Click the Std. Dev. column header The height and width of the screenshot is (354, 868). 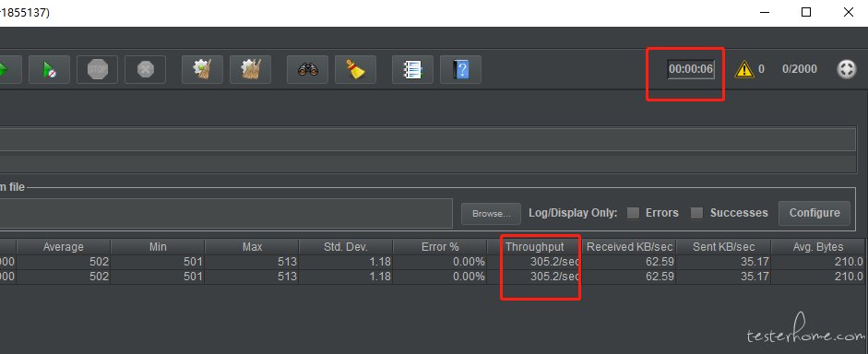pyautogui.click(x=345, y=247)
